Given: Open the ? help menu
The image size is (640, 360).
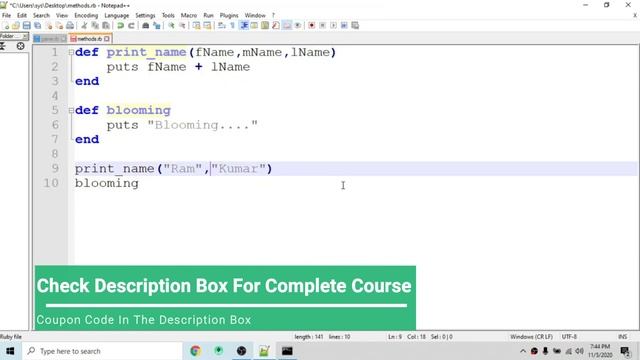Looking at the screenshot, I should click(273, 16).
